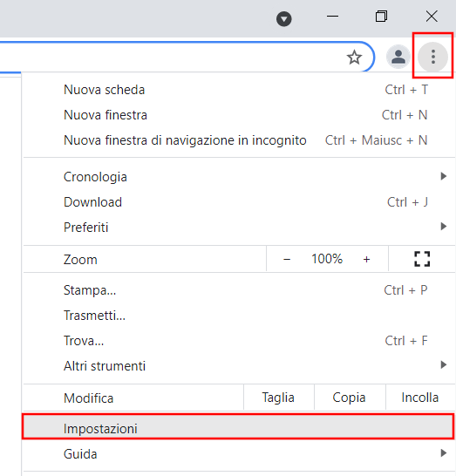Decrease zoom with the minus button
The height and width of the screenshot is (476, 456).
click(x=287, y=259)
